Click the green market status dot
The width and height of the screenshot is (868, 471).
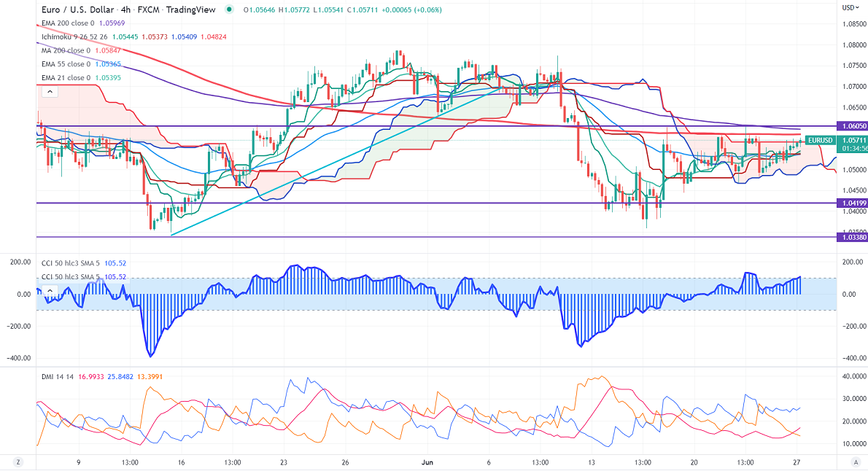pyautogui.click(x=229, y=9)
